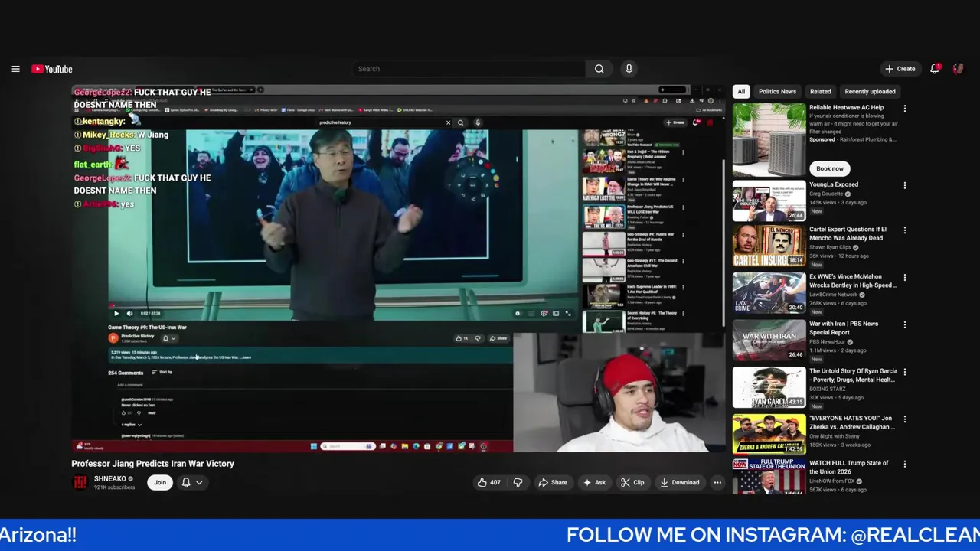Click the Join membership button
Screen dimensions: 980x551
[160, 482]
